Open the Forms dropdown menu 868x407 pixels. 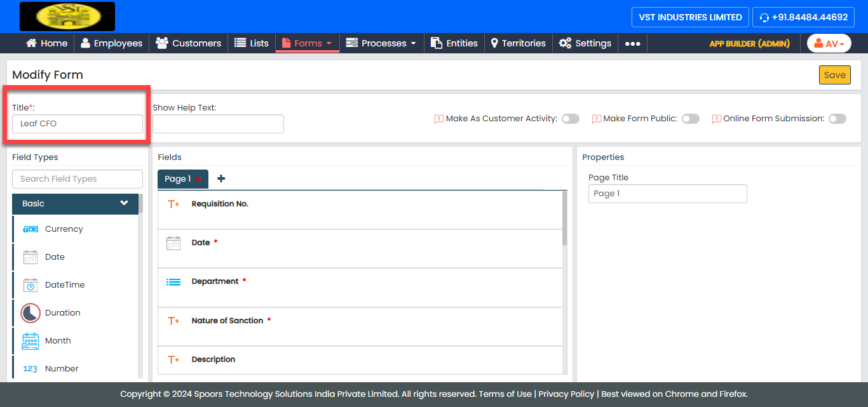click(308, 43)
